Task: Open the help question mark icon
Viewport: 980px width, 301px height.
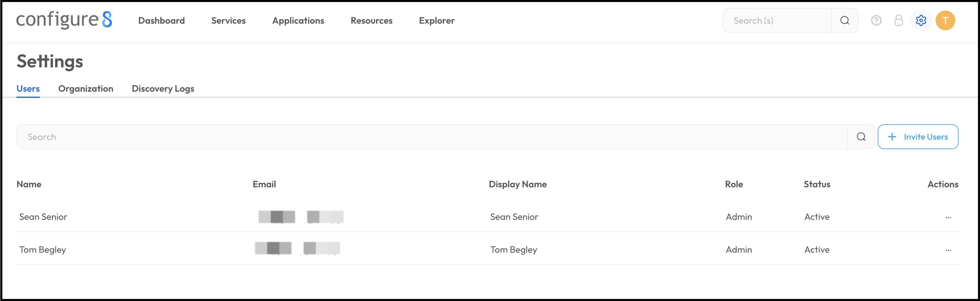Action: click(876, 20)
